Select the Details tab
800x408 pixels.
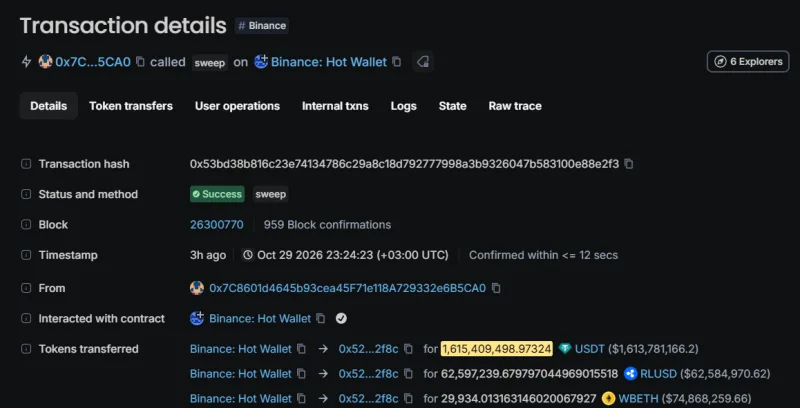click(x=48, y=106)
